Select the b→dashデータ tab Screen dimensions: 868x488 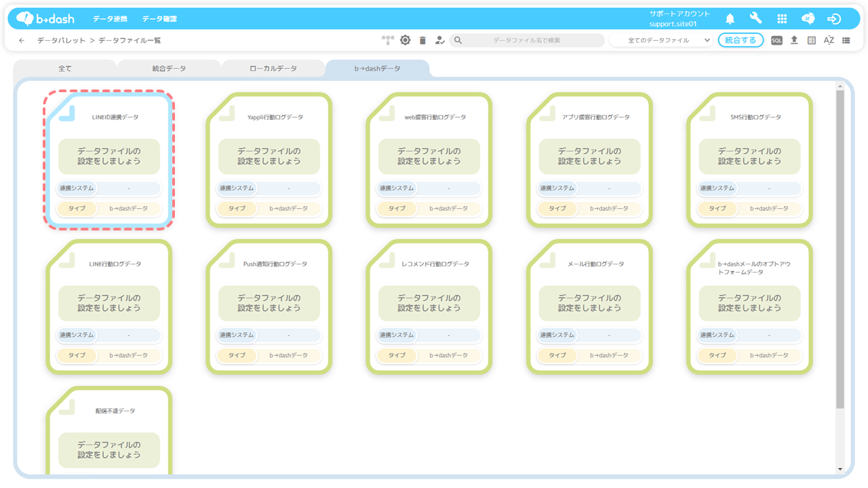click(x=377, y=68)
